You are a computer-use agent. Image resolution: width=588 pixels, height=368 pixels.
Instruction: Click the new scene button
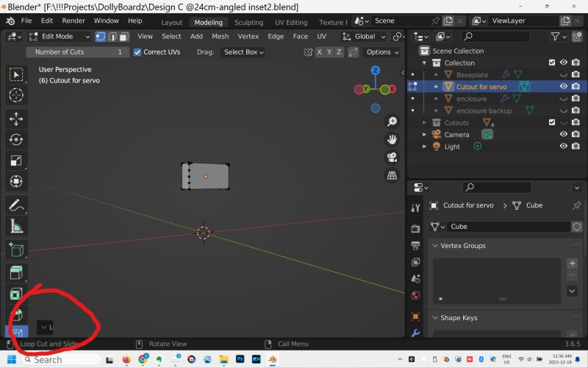pyautogui.click(x=448, y=21)
